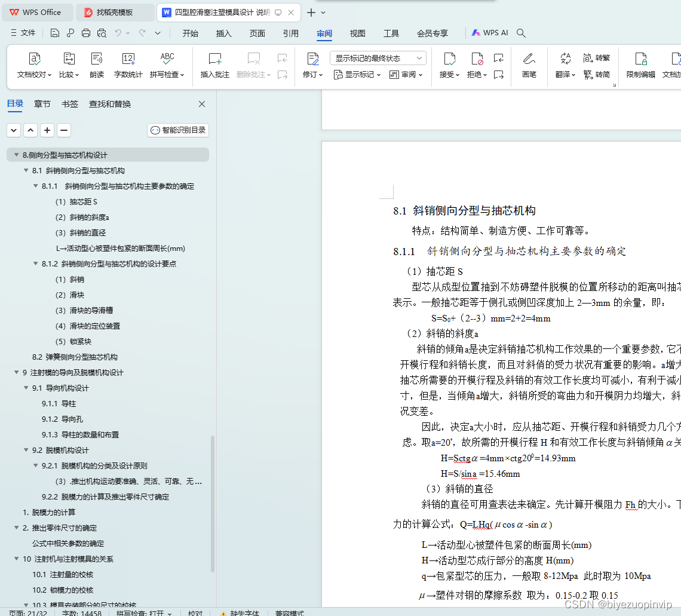Expand the quick access toolbar chevron
Image resolution: width=681 pixels, height=616 pixels.
[x=158, y=33]
